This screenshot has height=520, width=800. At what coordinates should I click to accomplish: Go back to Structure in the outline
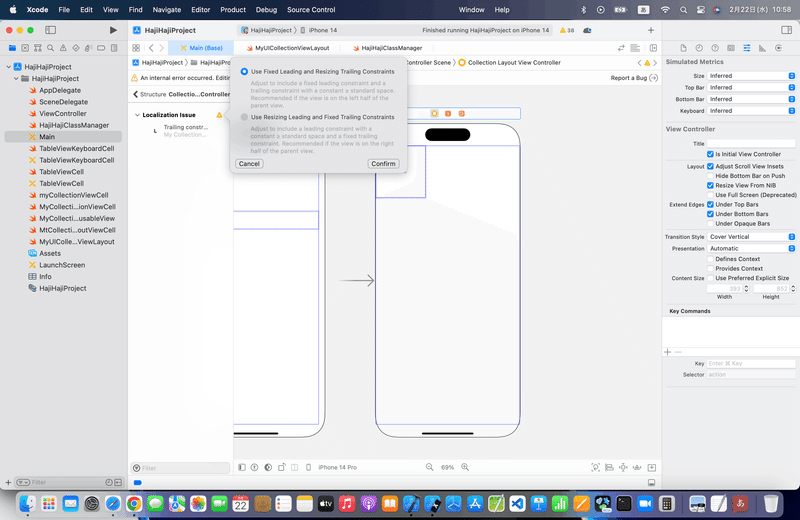point(149,94)
